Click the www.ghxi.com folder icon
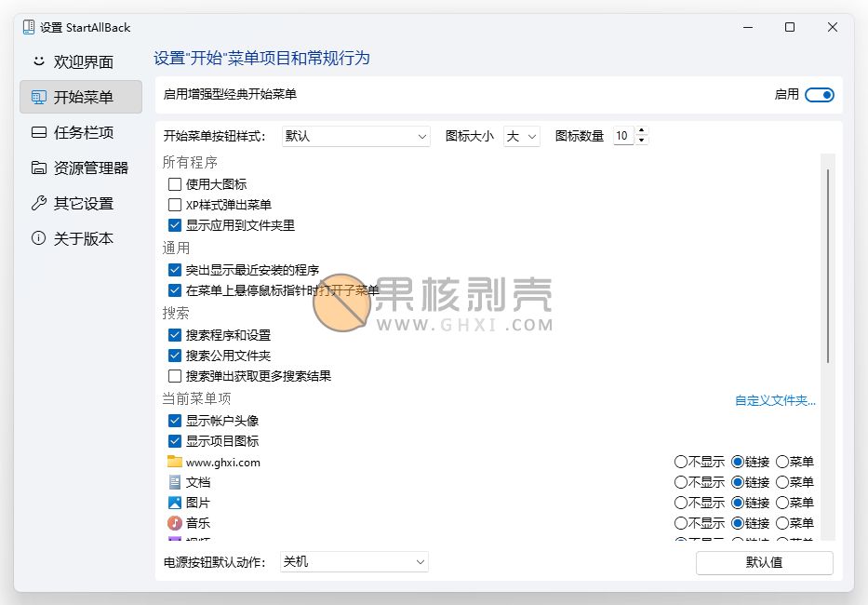Image resolution: width=868 pixels, height=605 pixels. pos(174,462)
